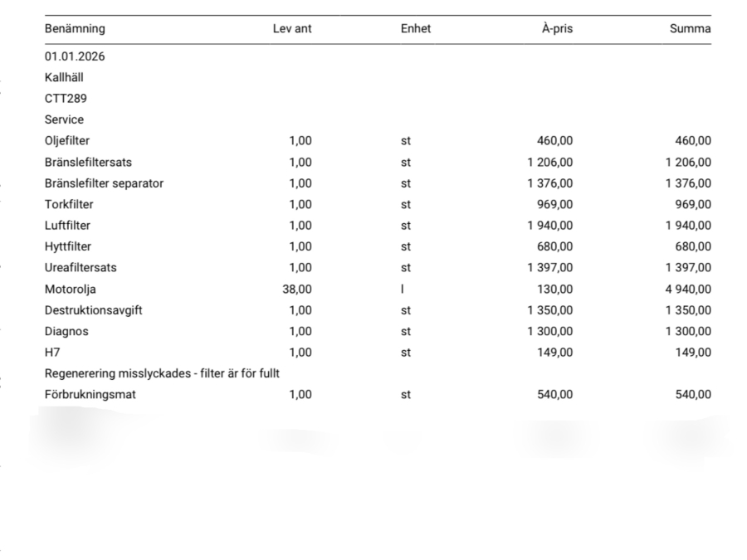
Task: Select the date 01.01.2026
Action: (75, 57)
